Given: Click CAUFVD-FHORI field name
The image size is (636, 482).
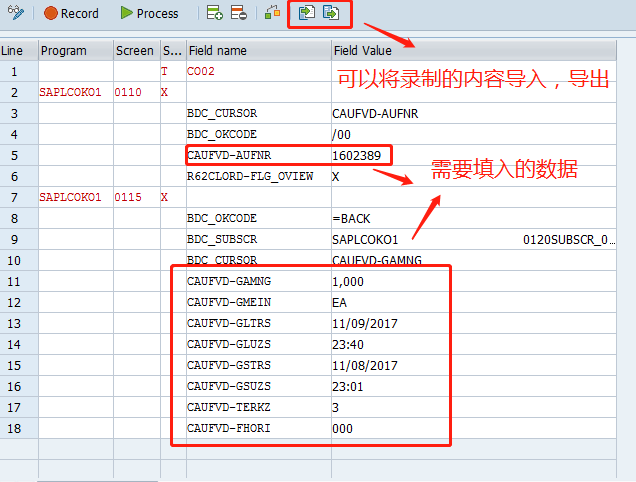Looking at the screenshot, I should point(229,428).
